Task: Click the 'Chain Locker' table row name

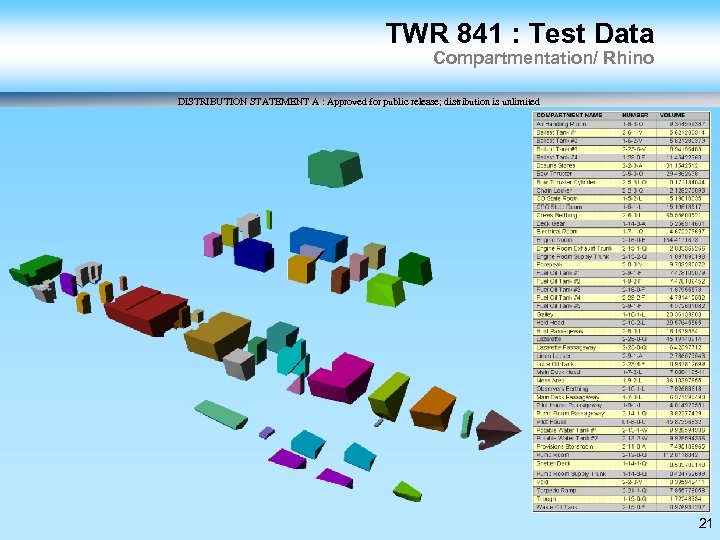Action: pyautogui.click(x=554, y=190)
